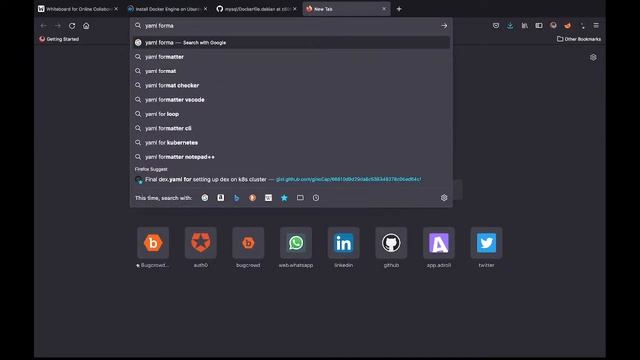Open the twitter shortcut tile
The height and width of the screenshot is (360, 640).
(487, 243)
